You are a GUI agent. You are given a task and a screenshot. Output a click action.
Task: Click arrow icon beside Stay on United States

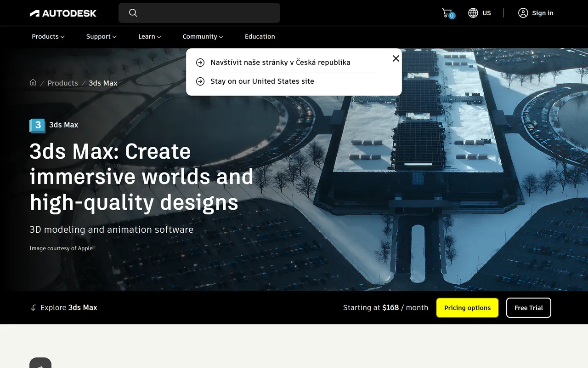(200, 81)
